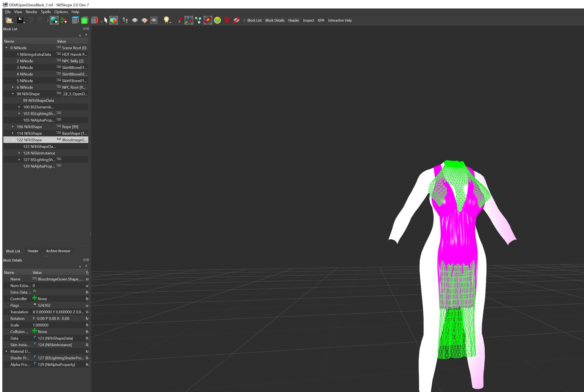Toggle the node connections display
The height and width of the screenshot is (392, 584).
point(198,20)
